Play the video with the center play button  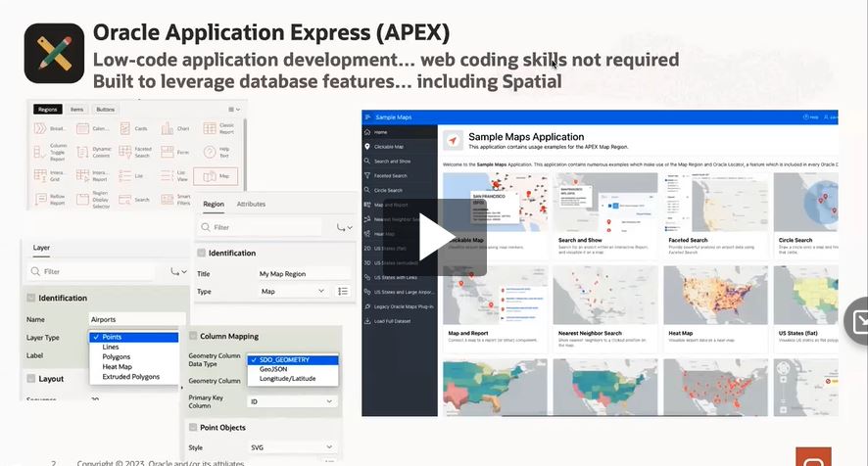(x=437, y=237)
